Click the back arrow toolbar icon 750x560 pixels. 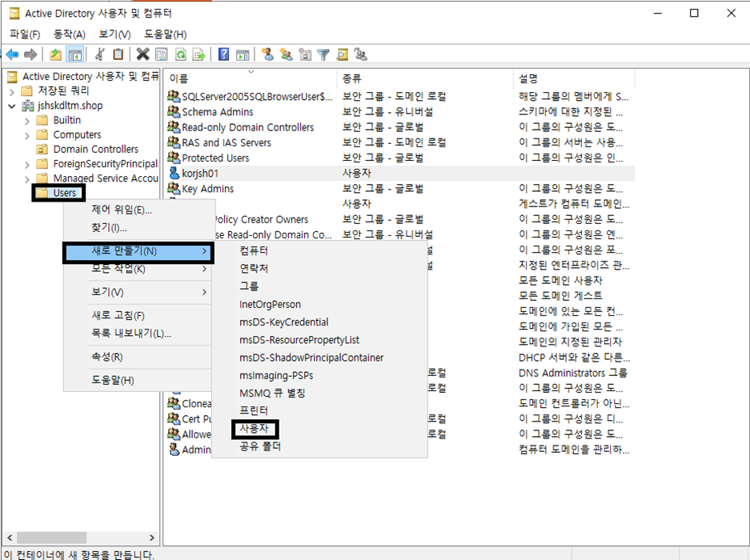pyautogui.click(x=13, y=54)
